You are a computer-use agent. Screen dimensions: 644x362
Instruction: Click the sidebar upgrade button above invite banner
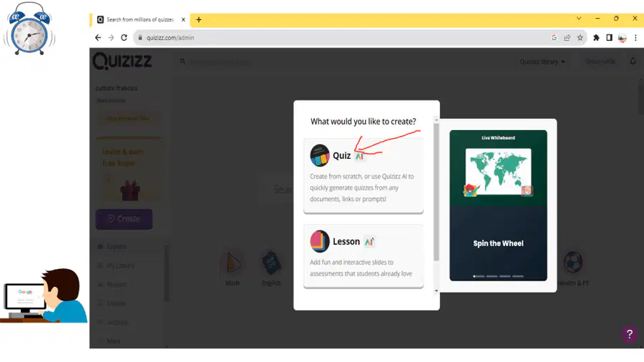pos(128,118)
